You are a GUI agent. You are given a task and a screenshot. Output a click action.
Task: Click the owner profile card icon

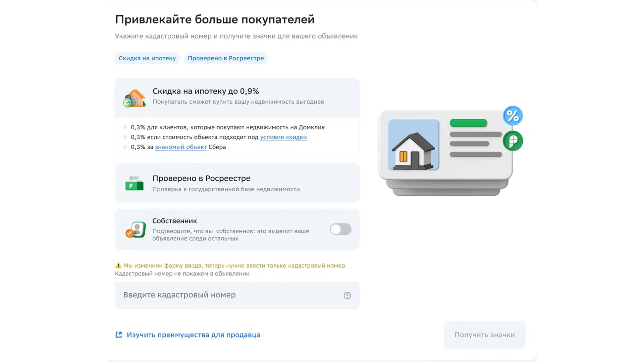(x=136, y=230)
